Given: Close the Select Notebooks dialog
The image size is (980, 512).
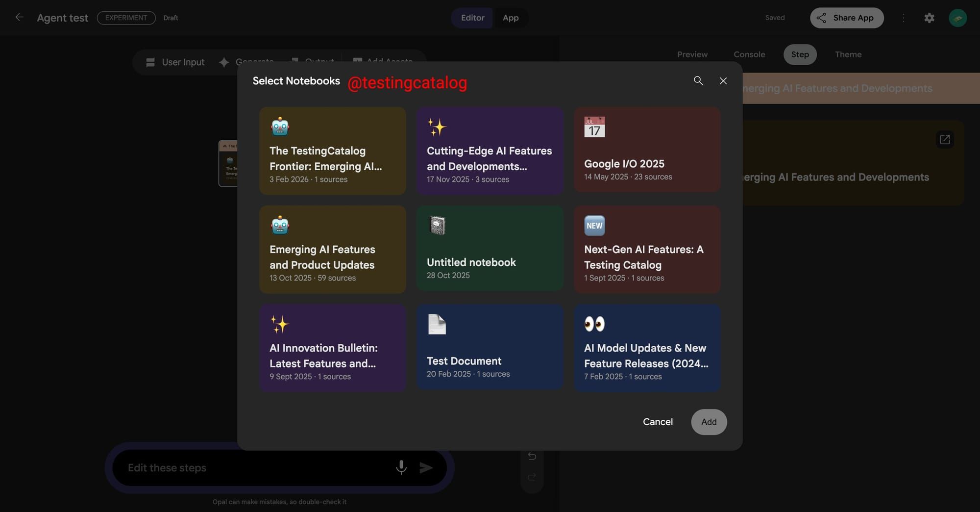Looking at the screenshot, I should [723, 80].
